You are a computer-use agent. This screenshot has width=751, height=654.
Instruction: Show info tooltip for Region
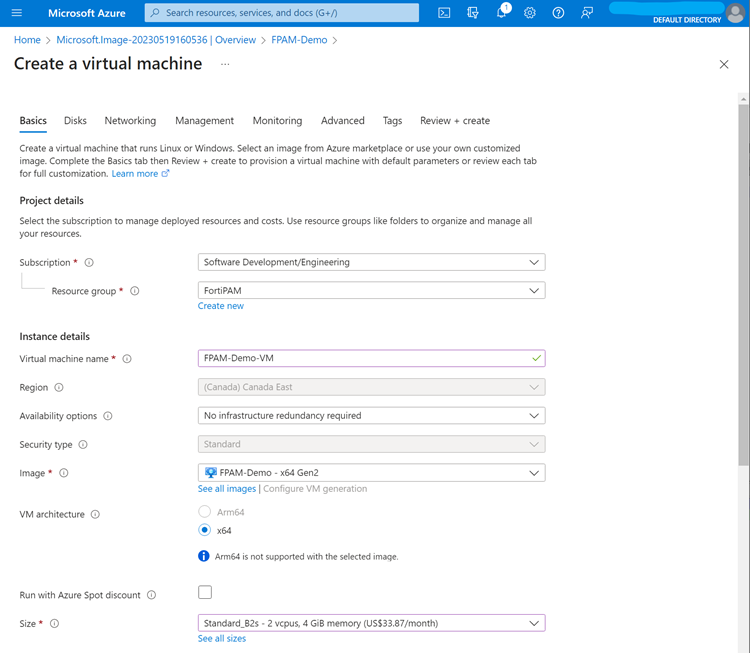point(58,387)
